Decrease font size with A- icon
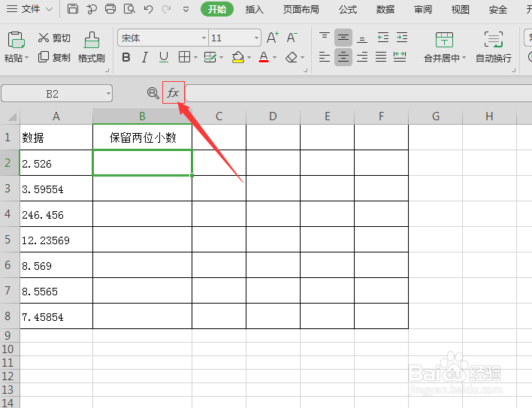 pos(292,38)
